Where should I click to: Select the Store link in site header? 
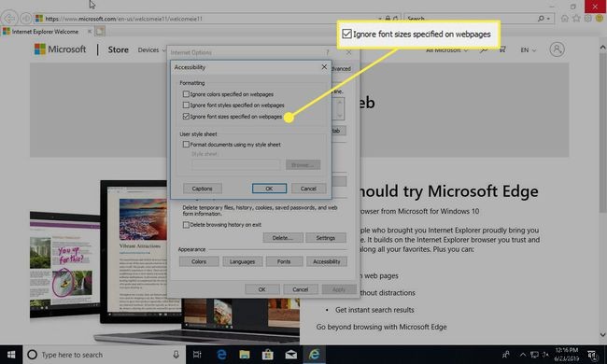pyautogui.click(x=118, y=49)
